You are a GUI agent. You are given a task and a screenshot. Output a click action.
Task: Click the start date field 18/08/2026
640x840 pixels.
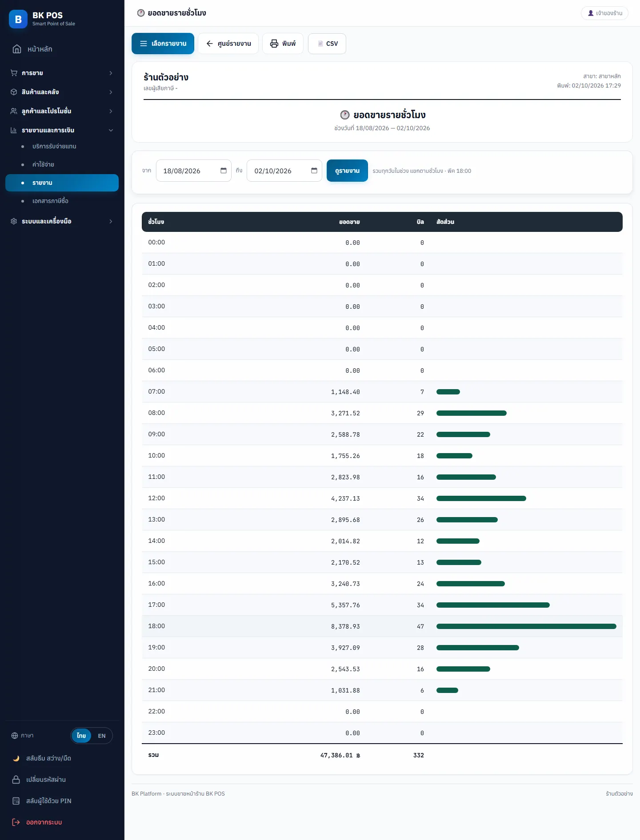[194, 171]
